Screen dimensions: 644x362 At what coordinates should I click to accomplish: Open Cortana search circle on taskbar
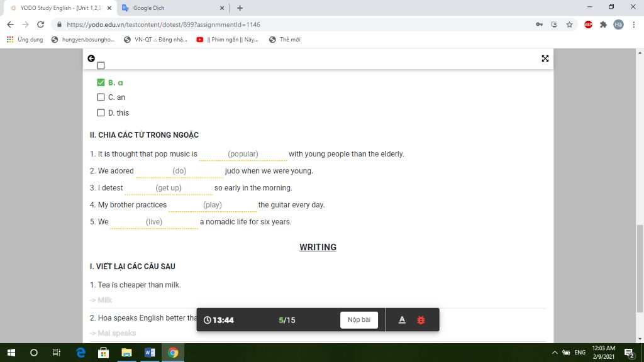(34, 353)
